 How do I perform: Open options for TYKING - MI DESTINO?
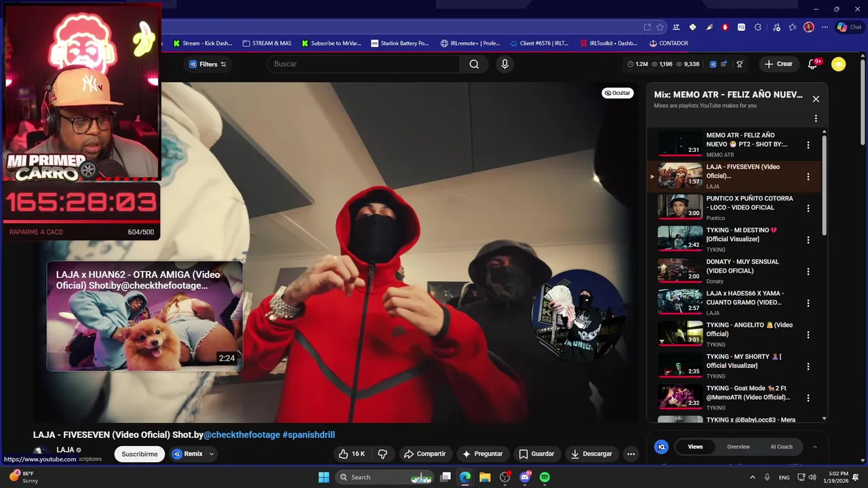808,240
